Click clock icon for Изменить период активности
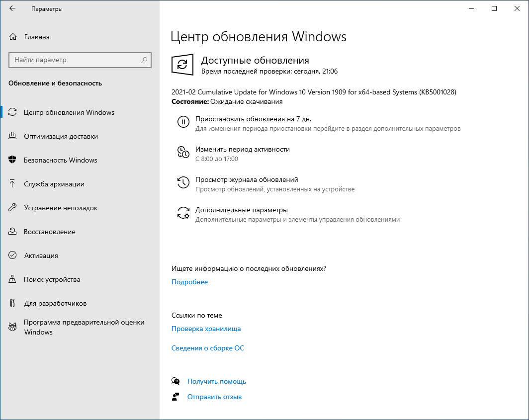The width and height of the screenshot is (529, 420). [183, 152]
